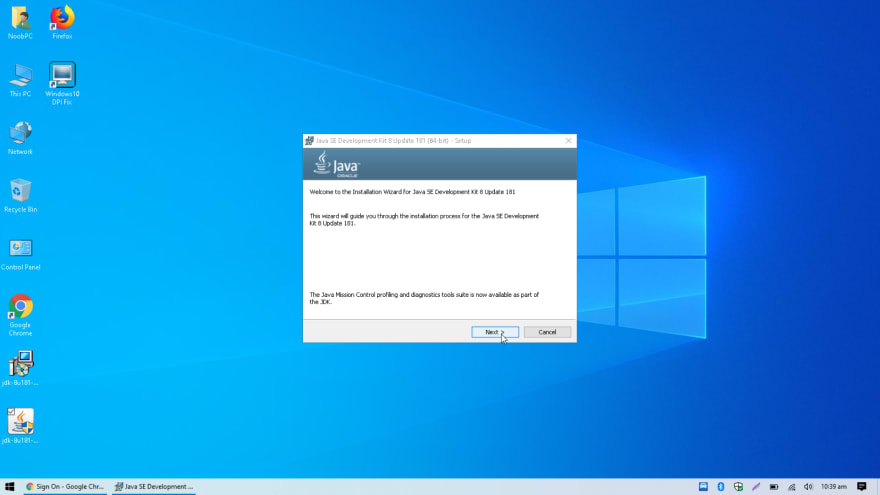Toggle checkbox on jdk-8u181 Java icon

tap(11, 412)
